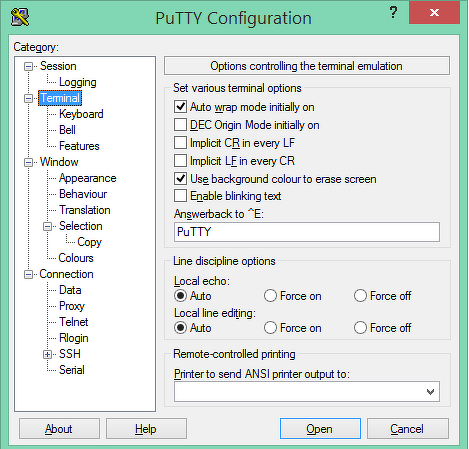Check Implicit CR in every LF
This screenshot has height=449, width=469.
click(x=180, y=143)
